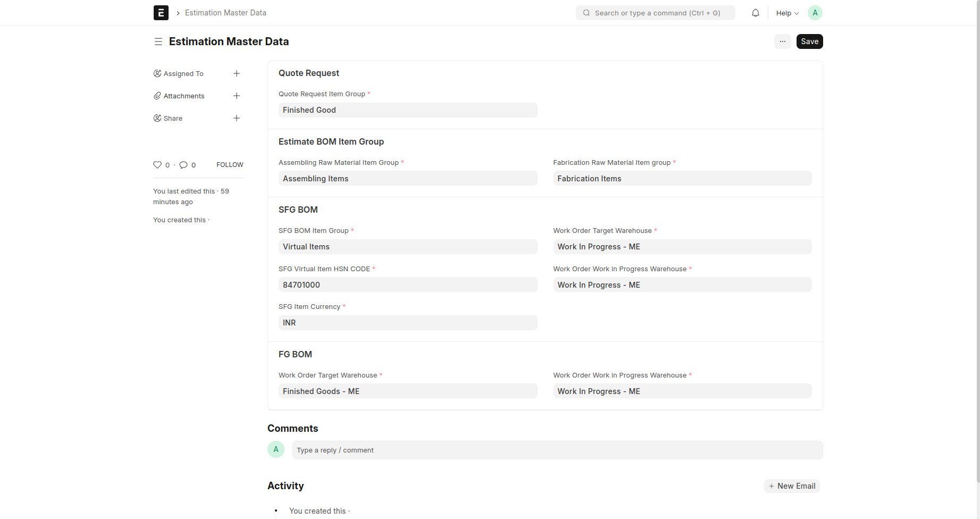
Task: Open Quote Request Item Group field
Action: 407,110
